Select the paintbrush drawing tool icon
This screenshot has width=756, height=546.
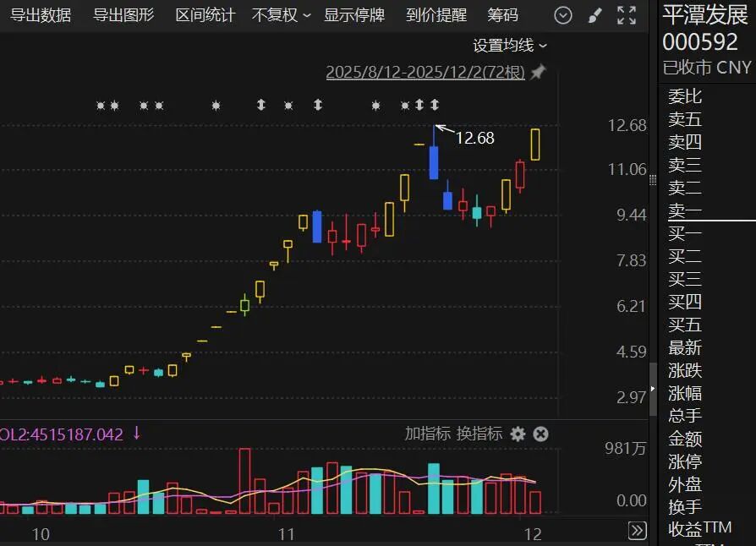tap(594, 15)
